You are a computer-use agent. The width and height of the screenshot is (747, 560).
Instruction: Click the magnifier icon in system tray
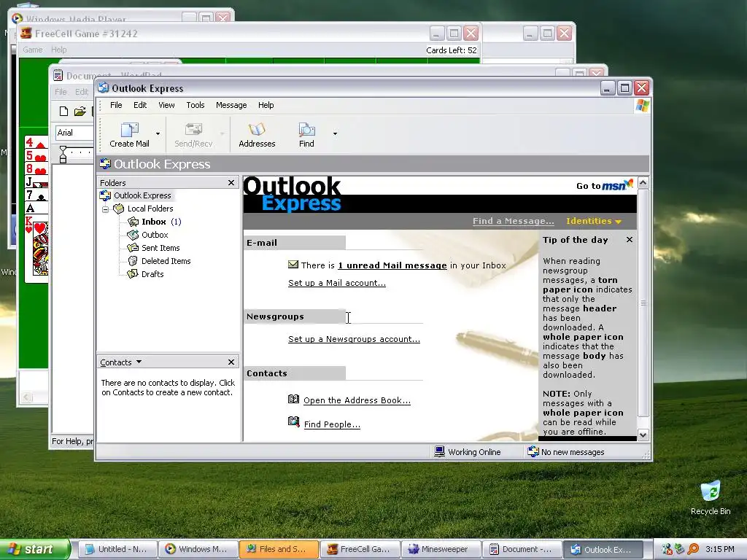(693, 549)
